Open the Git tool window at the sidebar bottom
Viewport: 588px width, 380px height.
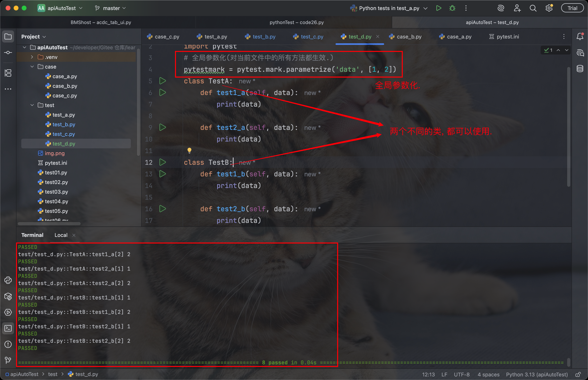click(8, 360)
